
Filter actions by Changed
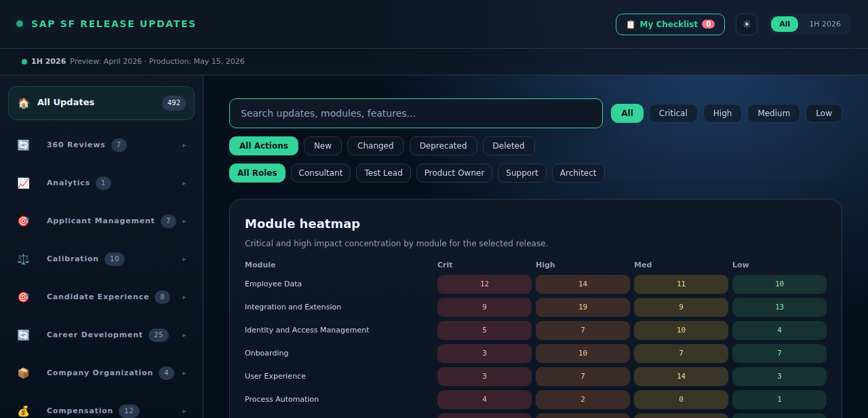click(x=376, y=146)
